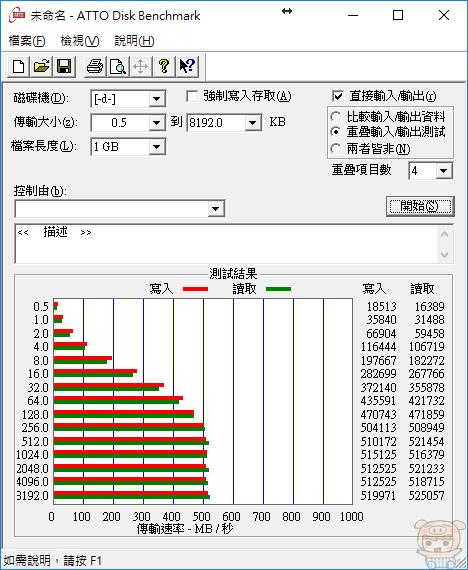
Task: Open the 磁碟機 drive dropdown
Action: pyautogui.click(x=157, y=99)
